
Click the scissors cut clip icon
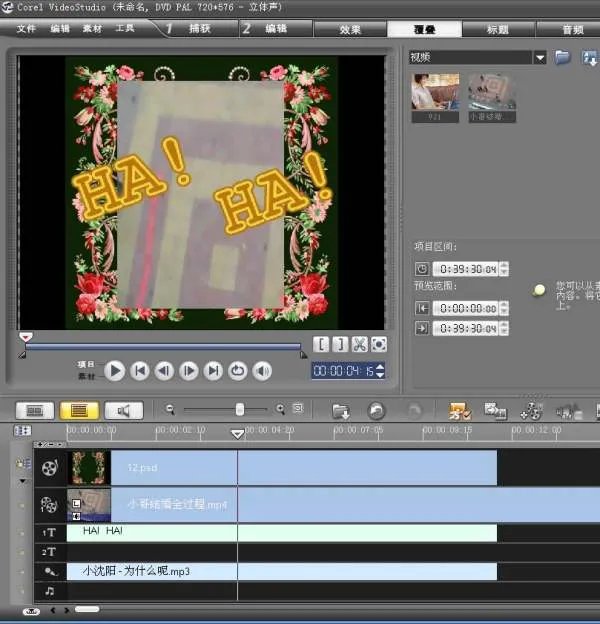pyautogui.click(x=360, y=345)
